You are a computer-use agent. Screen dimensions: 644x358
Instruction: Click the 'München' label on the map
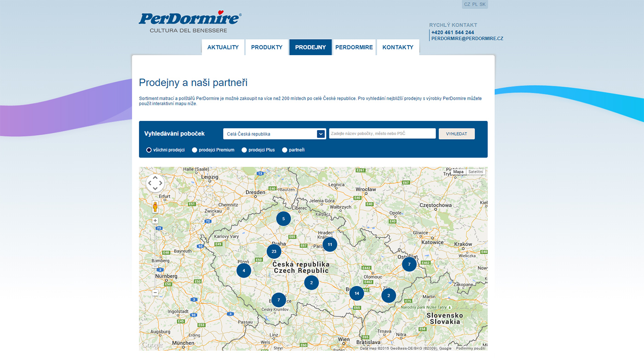tap(183, 343)
